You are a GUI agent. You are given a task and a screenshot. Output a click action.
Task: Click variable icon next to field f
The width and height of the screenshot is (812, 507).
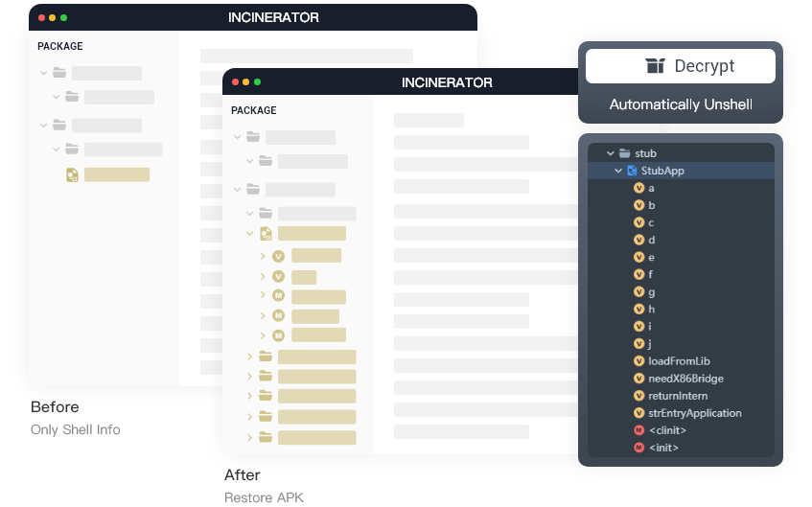click(x=639, y=274)
